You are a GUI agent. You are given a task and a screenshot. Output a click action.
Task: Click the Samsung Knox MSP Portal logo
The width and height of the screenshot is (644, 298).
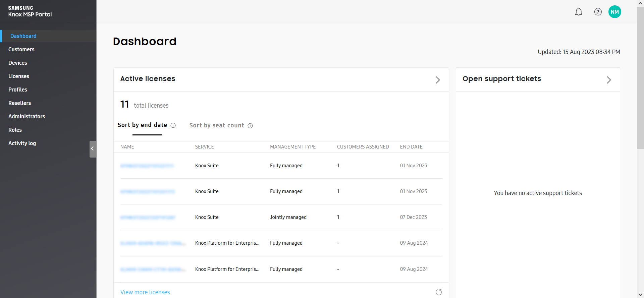point(30,11)
